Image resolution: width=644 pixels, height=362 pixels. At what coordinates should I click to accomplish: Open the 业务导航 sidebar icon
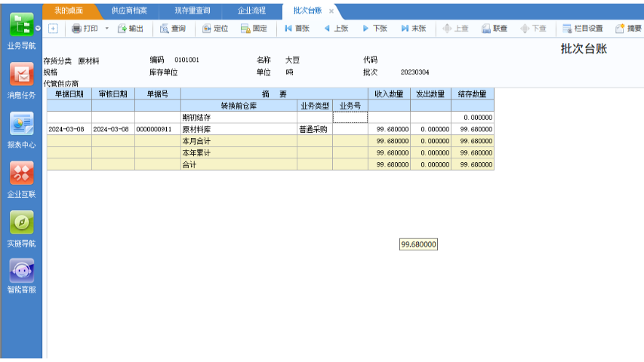coord(21,25)
